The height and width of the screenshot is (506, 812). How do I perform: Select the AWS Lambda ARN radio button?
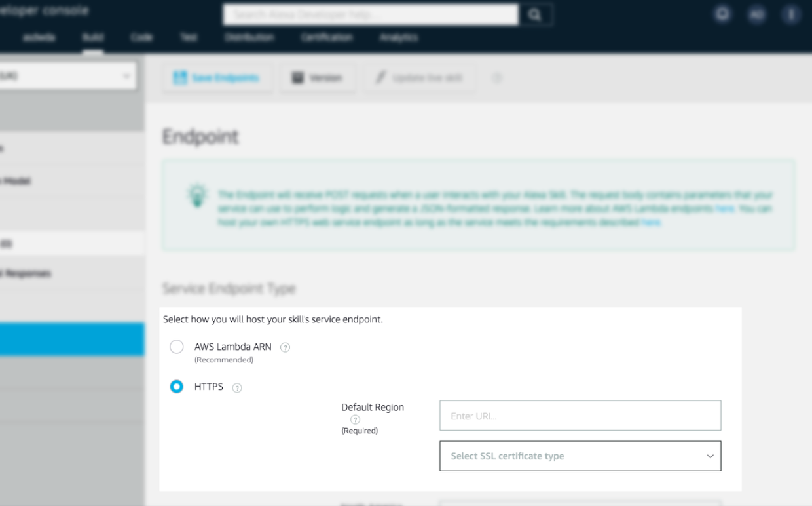(x=177, y=347)
